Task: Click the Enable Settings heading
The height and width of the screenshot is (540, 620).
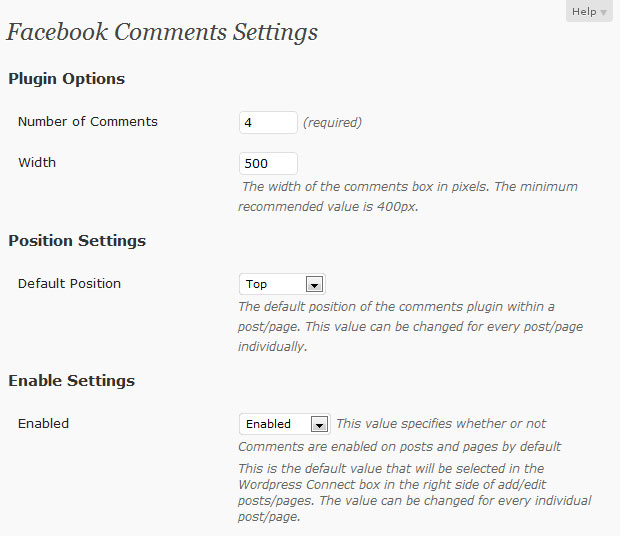Action: [72, 381]
